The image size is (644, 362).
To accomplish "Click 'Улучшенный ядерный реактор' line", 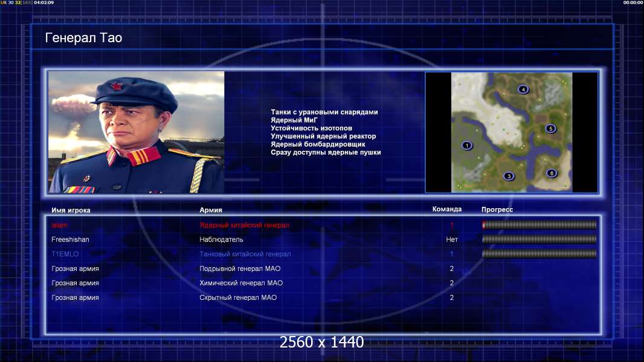I will point(323,136).
